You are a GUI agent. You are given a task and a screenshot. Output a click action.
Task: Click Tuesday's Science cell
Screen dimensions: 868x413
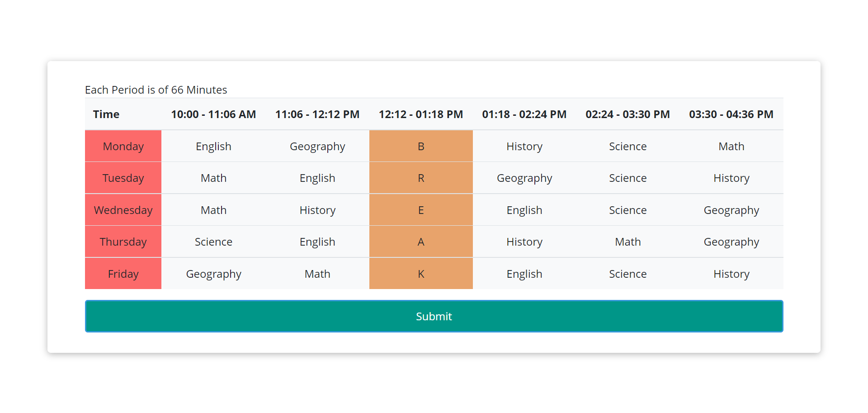coord(628,178)
